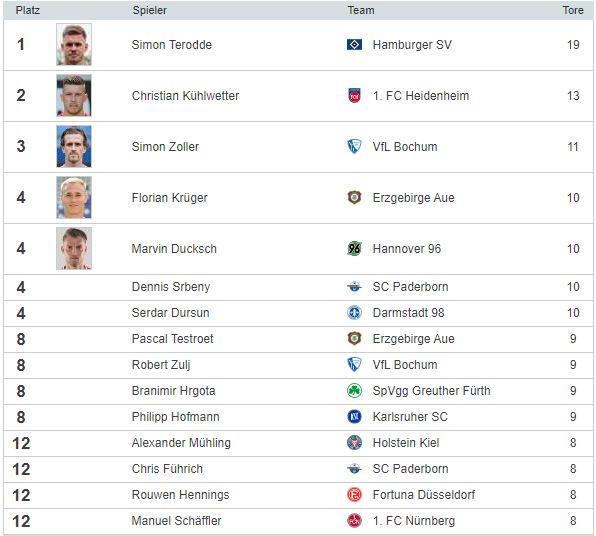Open Christian Kühlwetter's player photo
596x536 pixels.
click(74, 95)
